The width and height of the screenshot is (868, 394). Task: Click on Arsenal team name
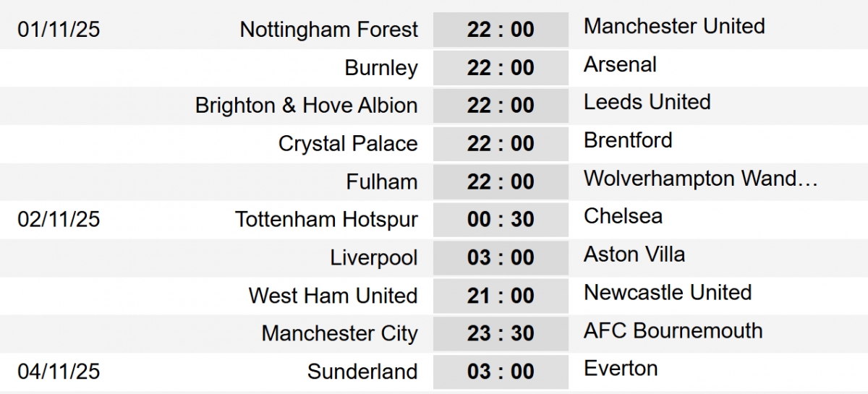click(620, 64)
